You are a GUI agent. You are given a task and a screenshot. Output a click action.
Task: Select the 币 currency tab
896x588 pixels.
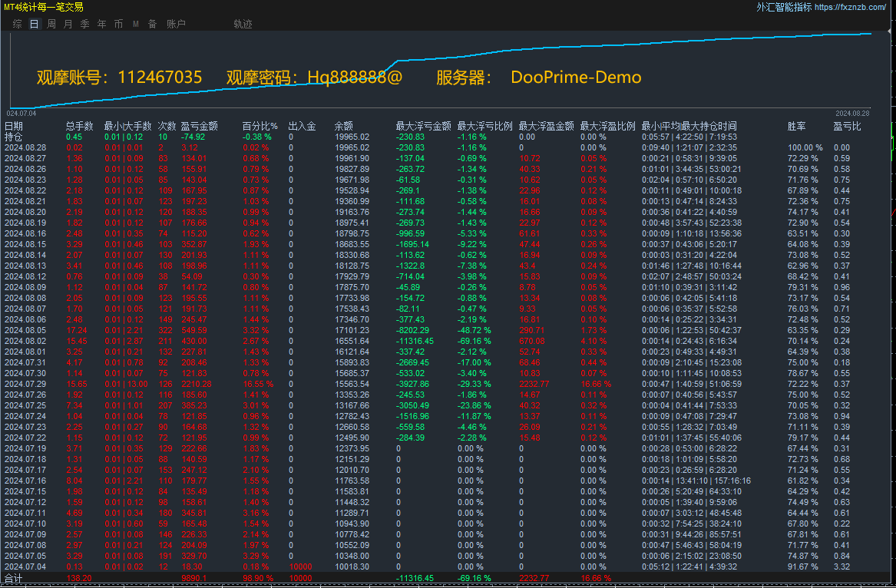119,24
